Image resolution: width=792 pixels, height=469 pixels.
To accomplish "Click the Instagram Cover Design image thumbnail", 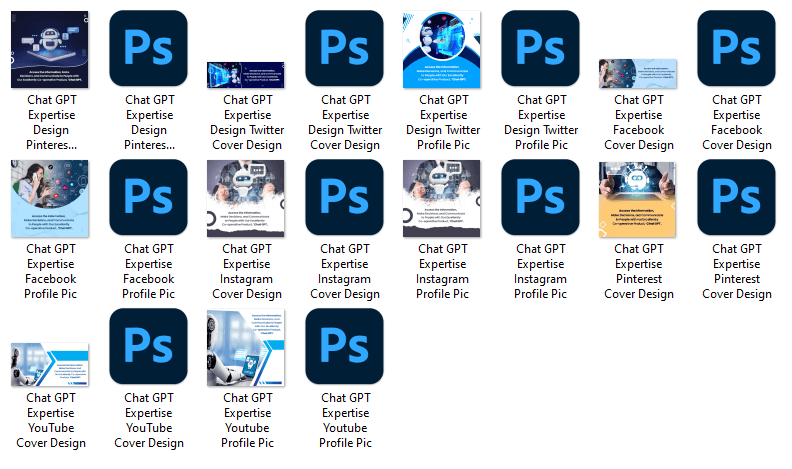I will click(246, 198).
